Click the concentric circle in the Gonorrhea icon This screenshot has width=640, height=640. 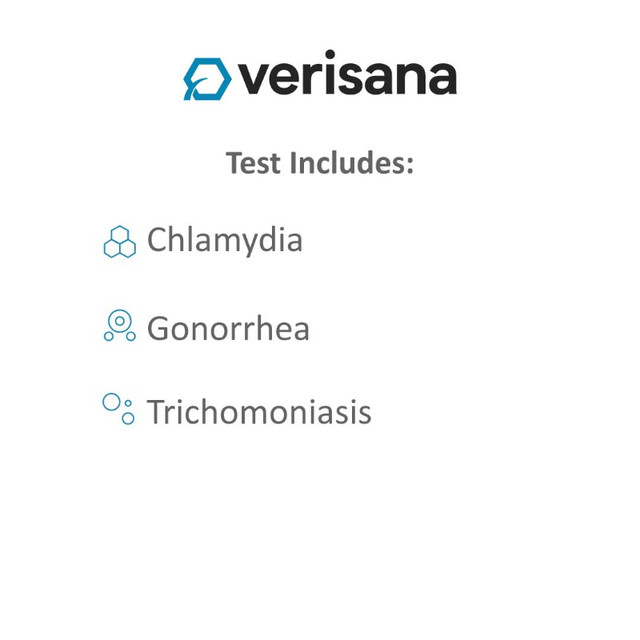[x=120, y=321]
